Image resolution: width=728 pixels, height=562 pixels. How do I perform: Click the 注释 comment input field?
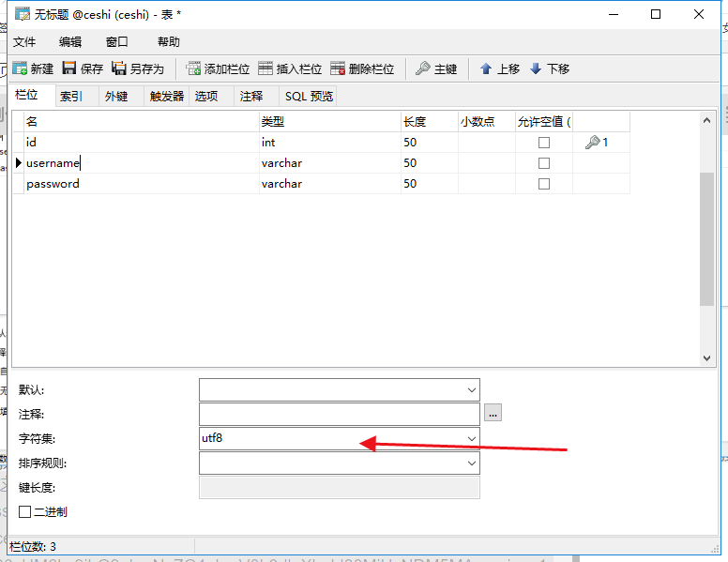(x=340, y=415)
